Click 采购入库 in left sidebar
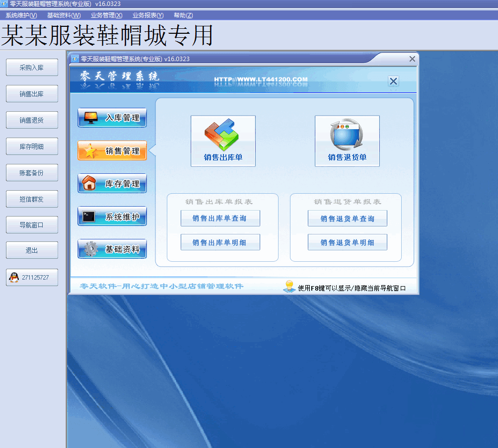Image resolution: width=498 pixels, height=448 pixels. pos(32,68)
